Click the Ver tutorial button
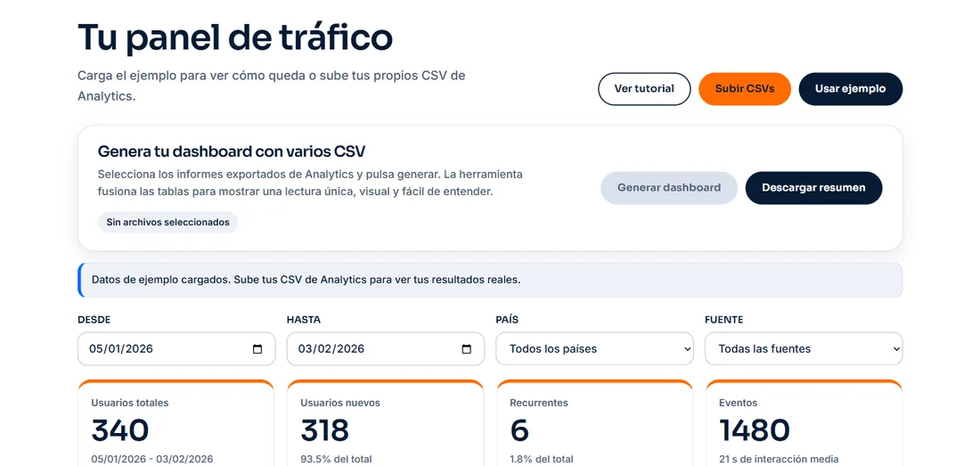 (x=644, y=89)
